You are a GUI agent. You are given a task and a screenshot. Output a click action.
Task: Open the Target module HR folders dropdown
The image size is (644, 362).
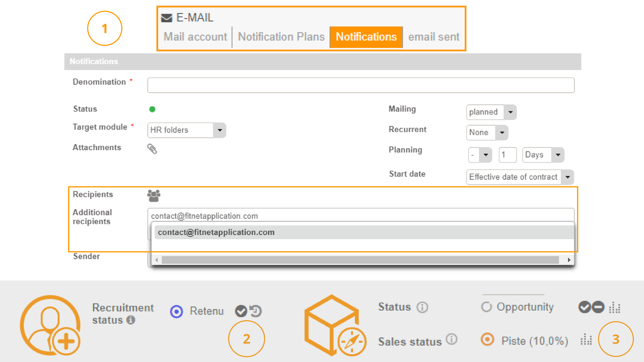tap(220, 130)
